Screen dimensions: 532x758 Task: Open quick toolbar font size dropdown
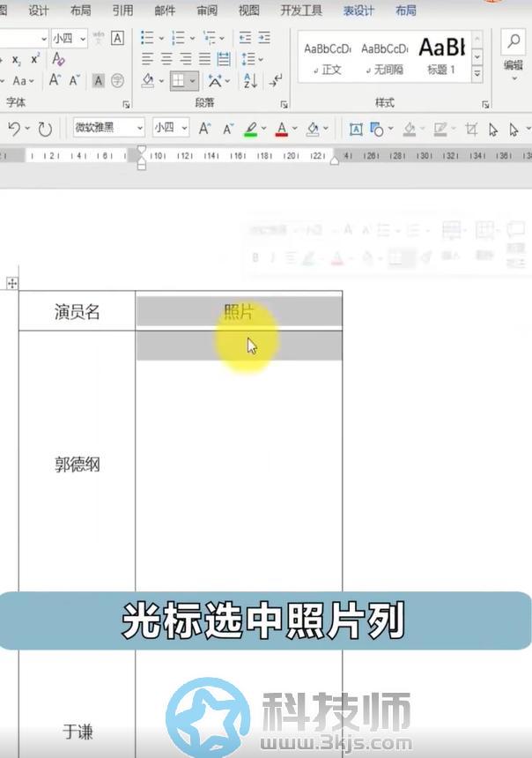coord(184,128)
